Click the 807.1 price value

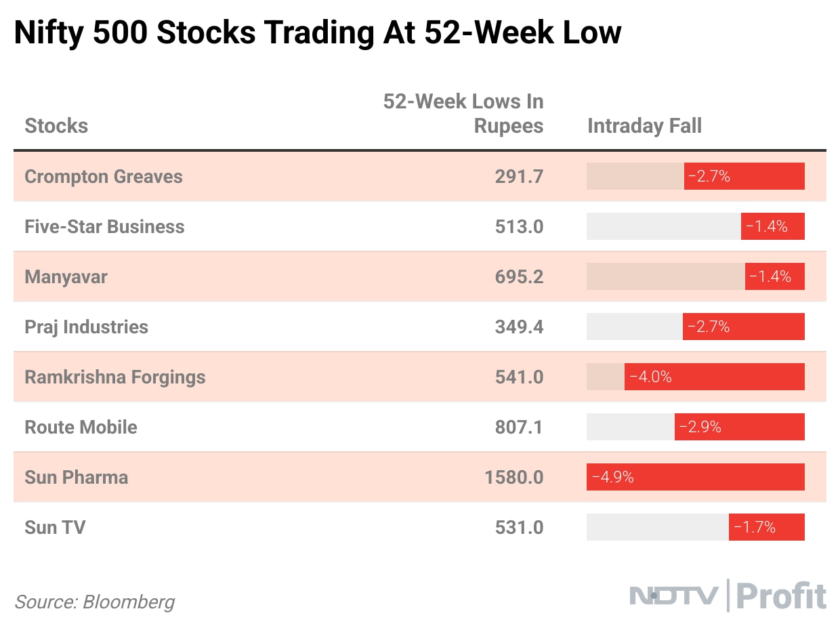point(518,427)
